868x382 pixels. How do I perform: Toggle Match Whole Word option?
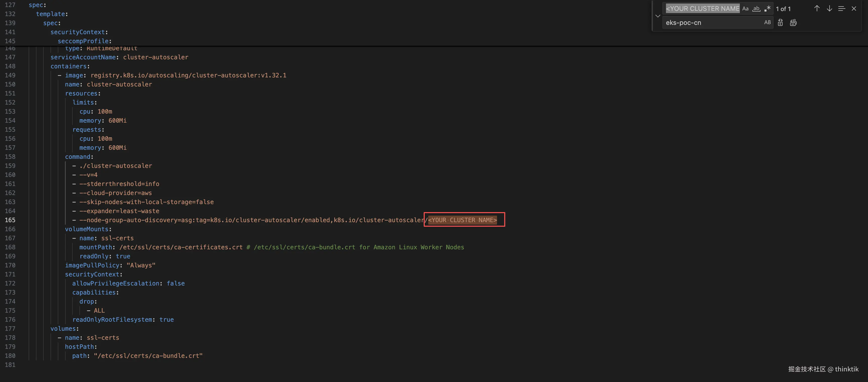point(756,9)
